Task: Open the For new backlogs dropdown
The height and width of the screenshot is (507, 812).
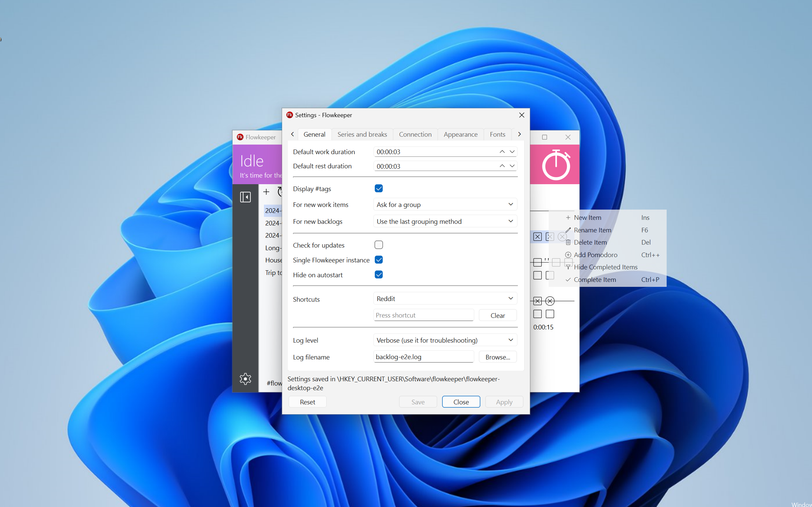Action: point(445,221)
